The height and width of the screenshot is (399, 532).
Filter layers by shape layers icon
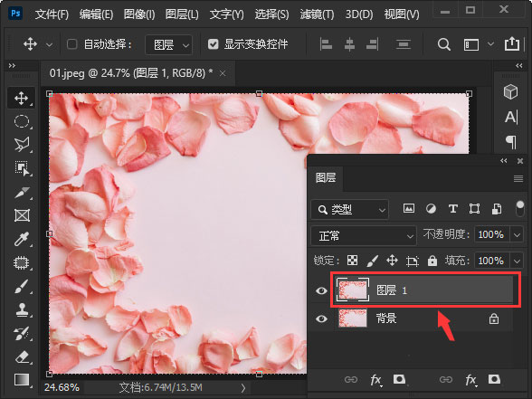[474, 209]
